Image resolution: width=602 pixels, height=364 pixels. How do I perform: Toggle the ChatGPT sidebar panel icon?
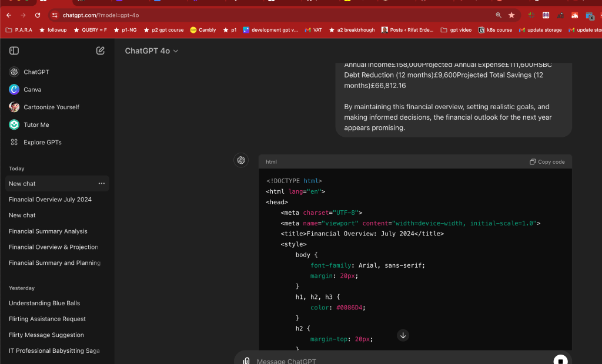[14, 50]
